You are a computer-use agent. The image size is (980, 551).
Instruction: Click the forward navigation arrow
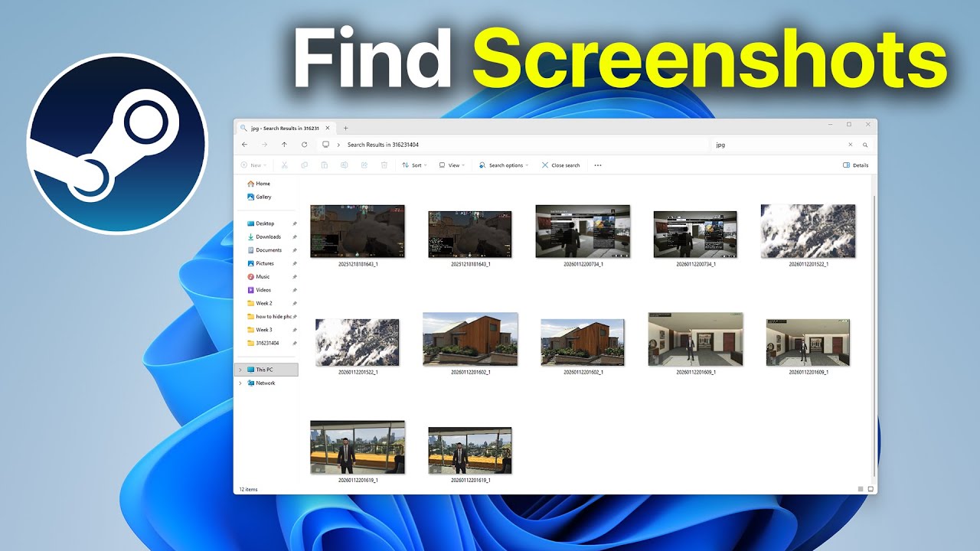click(x=264, y=145)
